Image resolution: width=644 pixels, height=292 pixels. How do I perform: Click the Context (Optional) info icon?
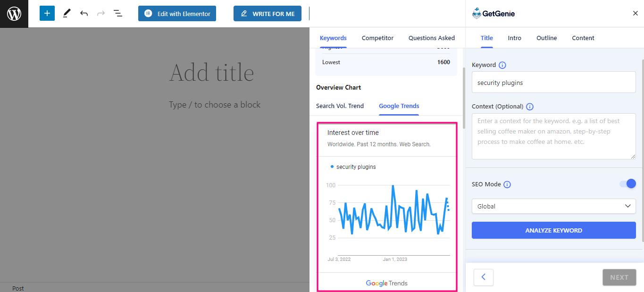tap(530, 107)
